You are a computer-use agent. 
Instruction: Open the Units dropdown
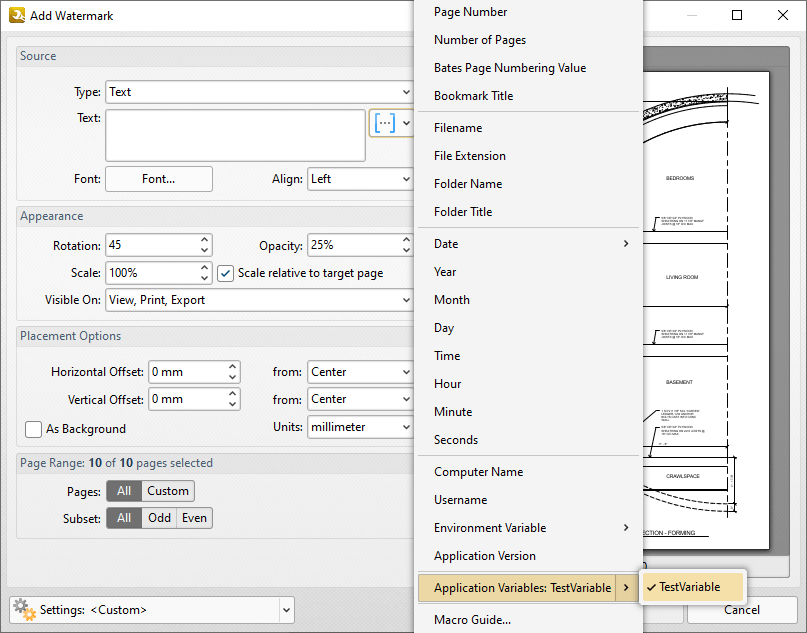pos(406,427)
